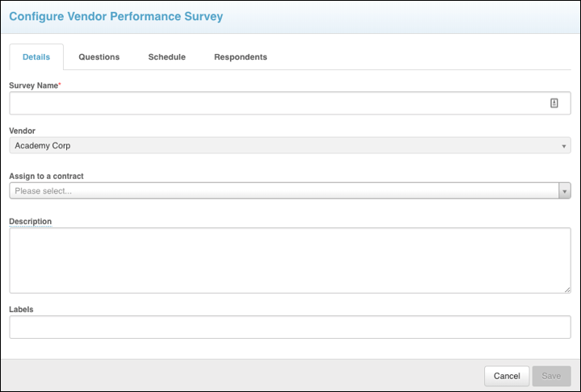Click the Configure Vendor Performance Survey title
The height and width of the screenshot is (392, 581).
coord(116,16)
